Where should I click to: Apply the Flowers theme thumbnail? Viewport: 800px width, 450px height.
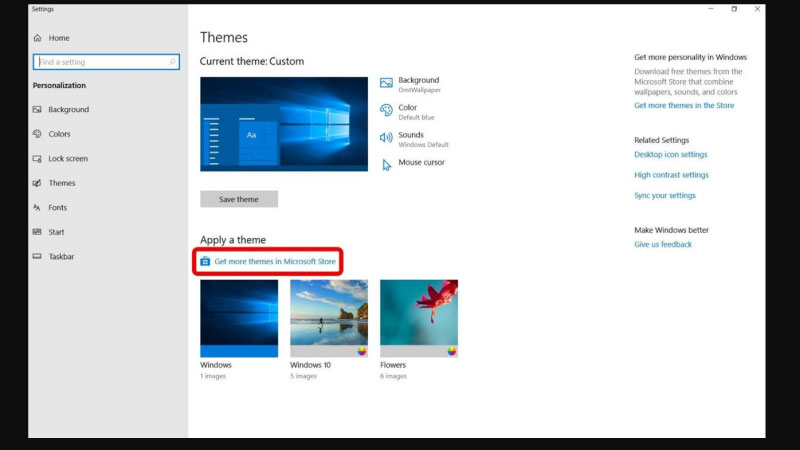419,318
